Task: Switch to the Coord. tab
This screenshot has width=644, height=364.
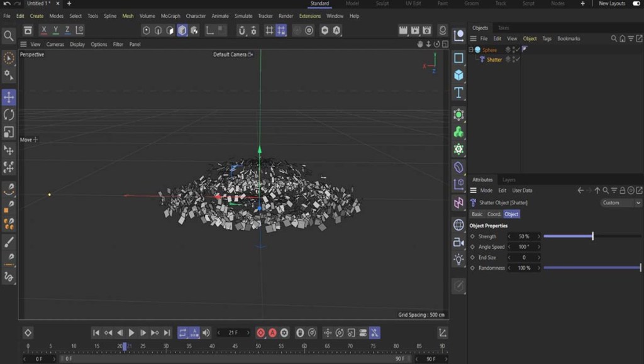Action: [x=494, y=214]
